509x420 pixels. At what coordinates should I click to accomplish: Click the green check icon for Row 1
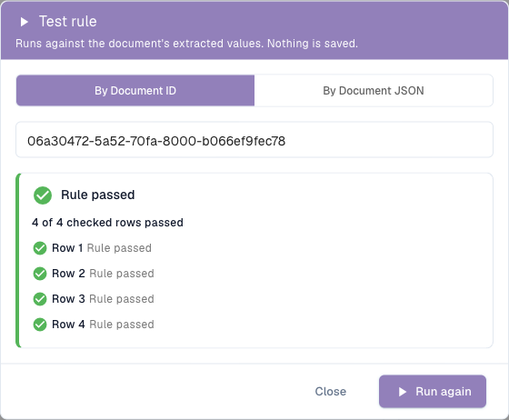40,248
